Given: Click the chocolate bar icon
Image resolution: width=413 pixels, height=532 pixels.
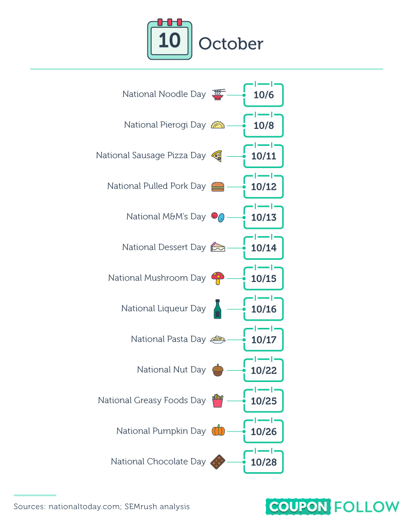Looking at the screenshot, I should click(218, 461).
